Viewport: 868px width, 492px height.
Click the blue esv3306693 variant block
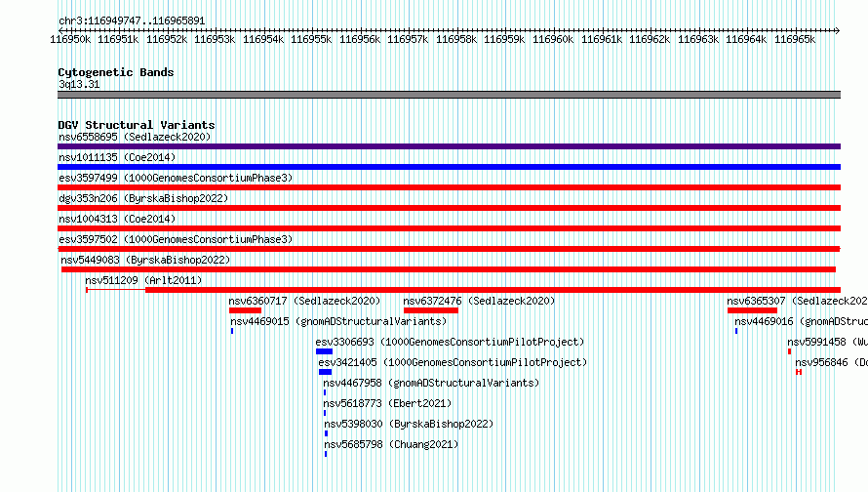(x=324, y=351)
